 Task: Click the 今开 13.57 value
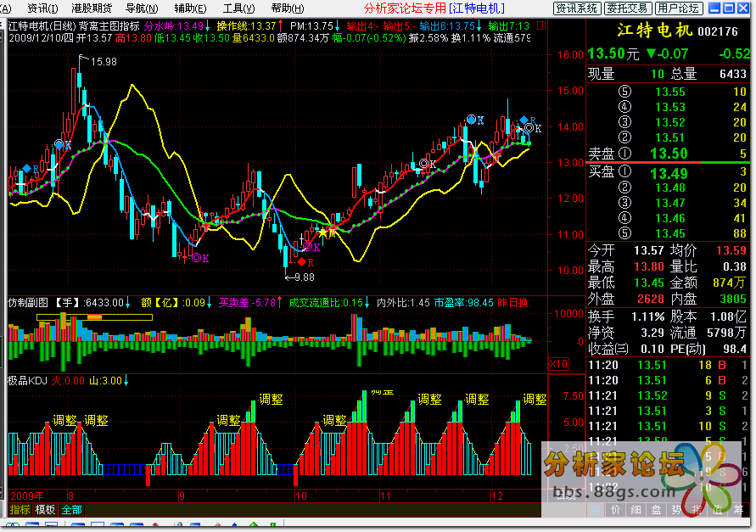click(649, 250)
